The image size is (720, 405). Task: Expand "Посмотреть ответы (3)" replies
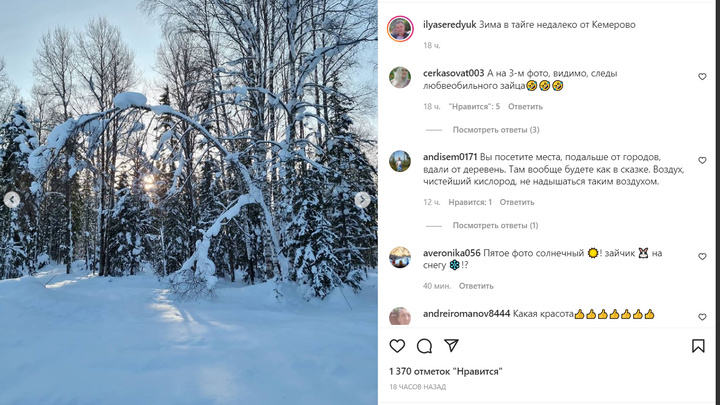[496, 130]
